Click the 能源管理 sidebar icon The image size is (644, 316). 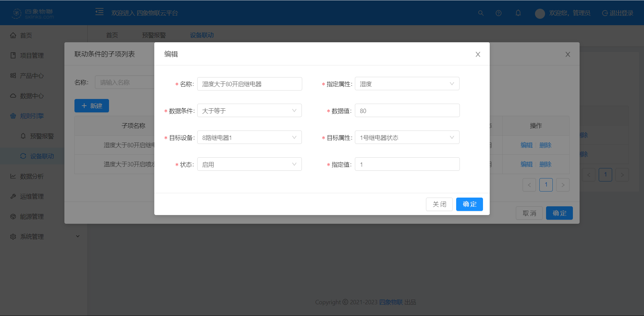[13, 216]
